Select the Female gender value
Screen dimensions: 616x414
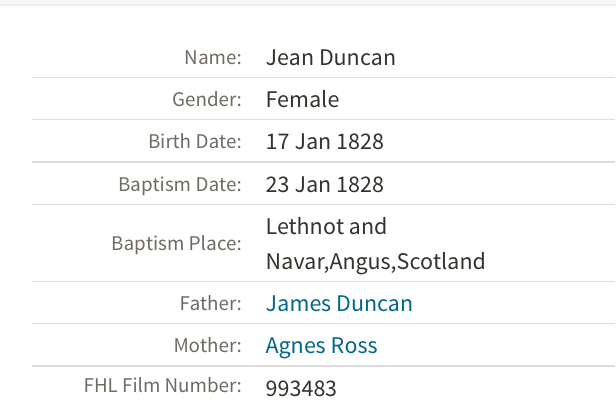302,99
